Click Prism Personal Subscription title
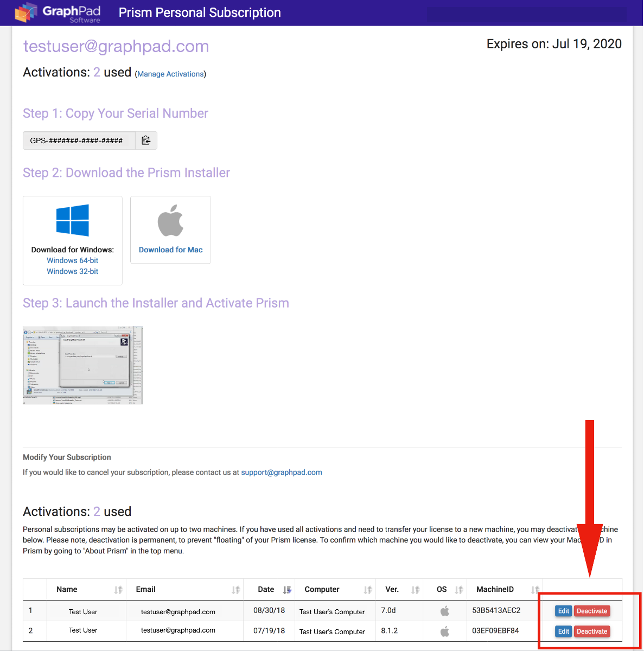644x651 pixels. pyautogui.click(x=200, y=13)
